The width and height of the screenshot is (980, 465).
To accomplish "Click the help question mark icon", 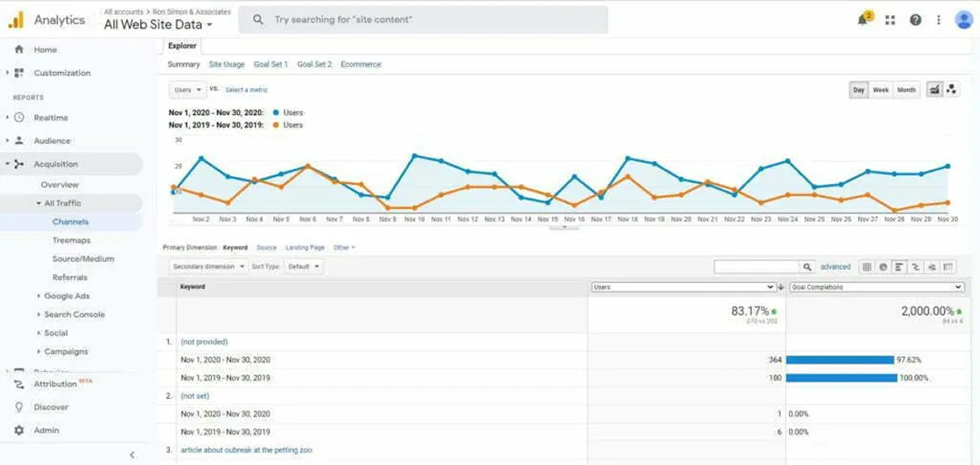I will point(916,20).
